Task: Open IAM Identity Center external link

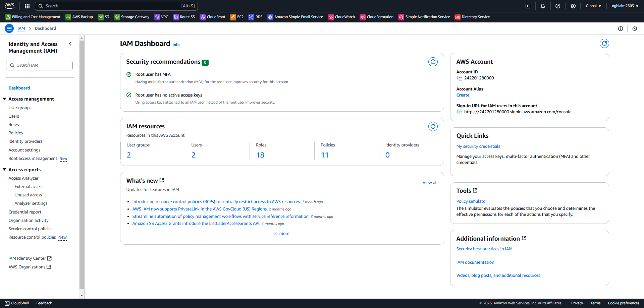Action: pos(30,258)
